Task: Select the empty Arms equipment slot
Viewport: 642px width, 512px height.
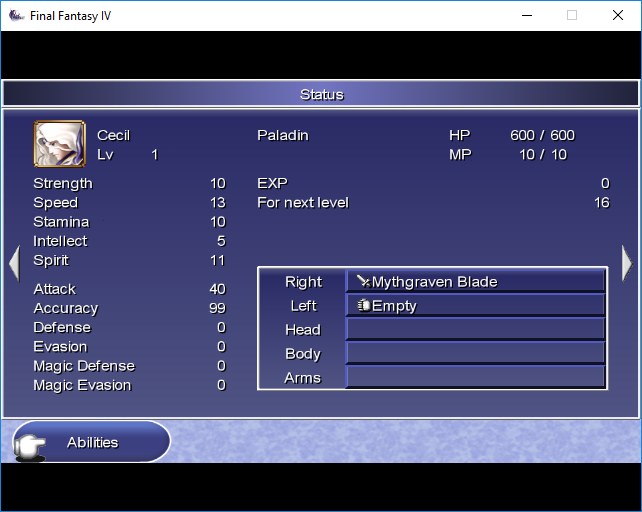Action: [476, 377]
